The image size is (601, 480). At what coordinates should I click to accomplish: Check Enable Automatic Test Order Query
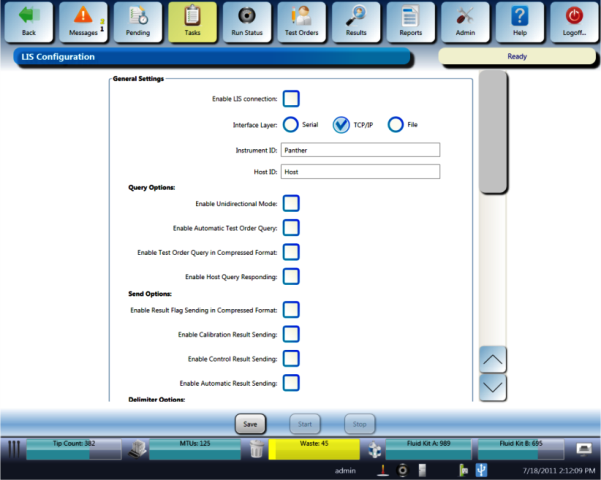click(x=291, y=228)
